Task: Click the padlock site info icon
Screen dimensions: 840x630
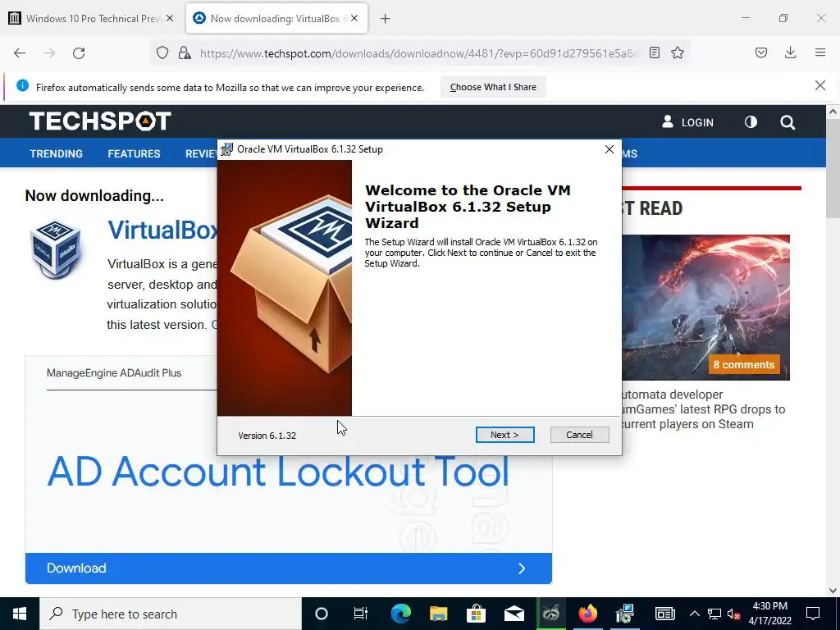Action: [185, 52]
